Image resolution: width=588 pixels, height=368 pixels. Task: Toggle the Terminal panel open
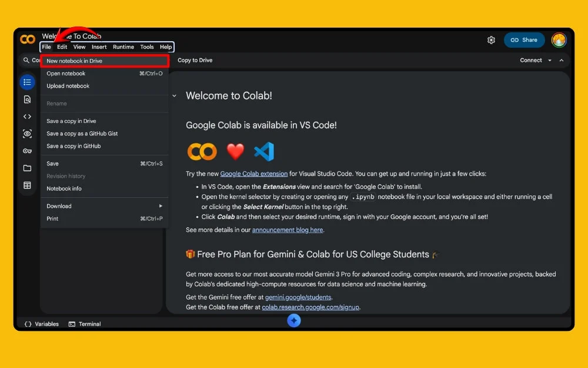(85, 323)
